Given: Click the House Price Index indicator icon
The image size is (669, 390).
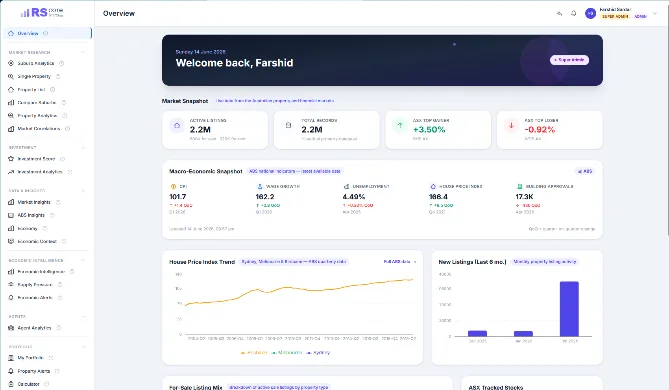Looking at the screenshot, I should tap(433, 186).
